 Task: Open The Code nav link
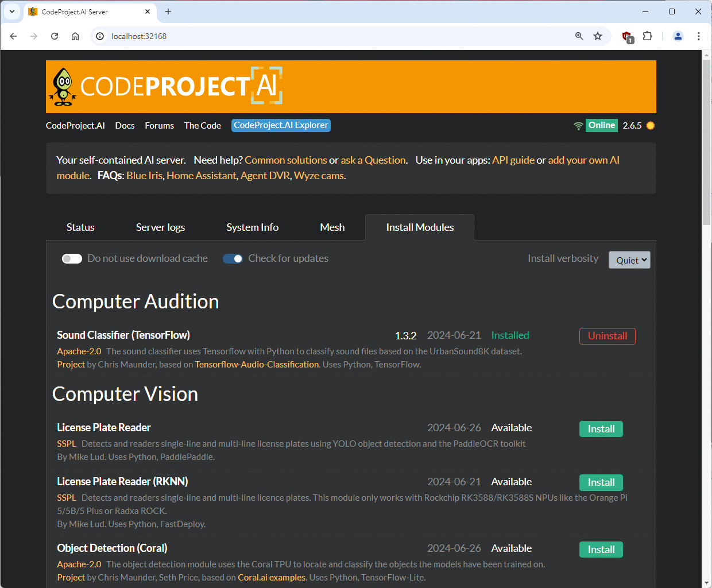click(x=203, y=126)
